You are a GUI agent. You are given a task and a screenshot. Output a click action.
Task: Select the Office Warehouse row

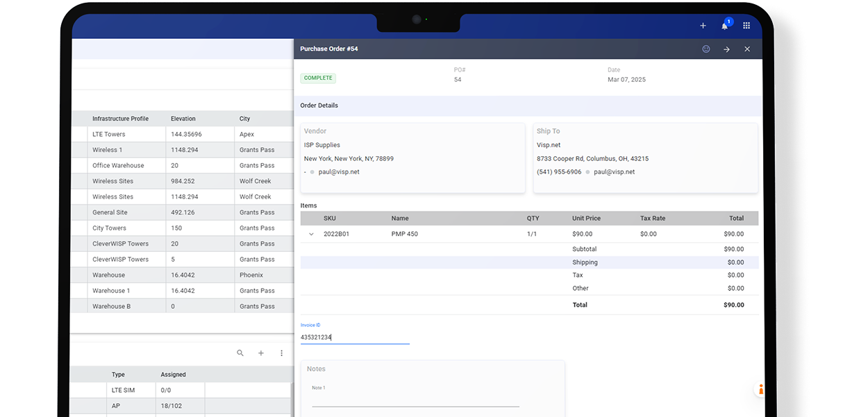tap(183, 166)
